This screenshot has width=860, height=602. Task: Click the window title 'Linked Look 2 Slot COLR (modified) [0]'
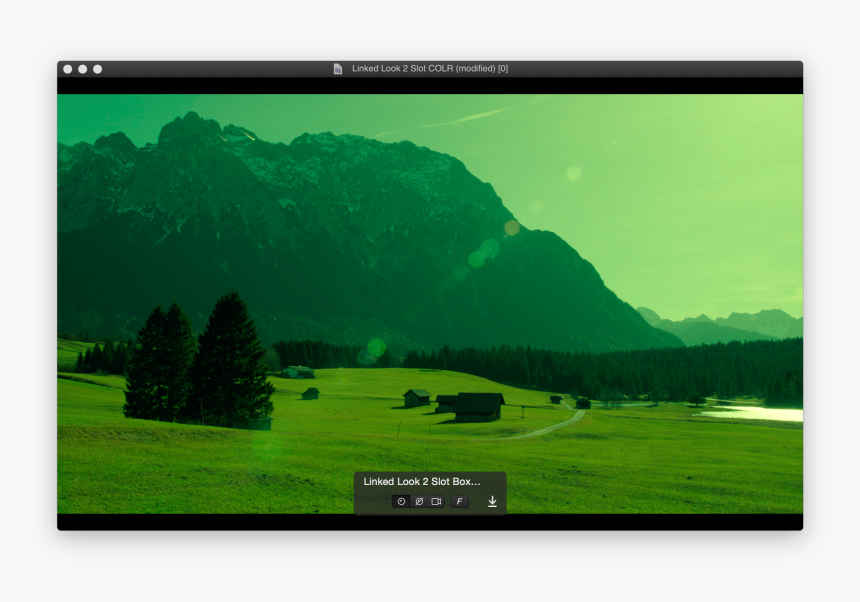point(430,69)
